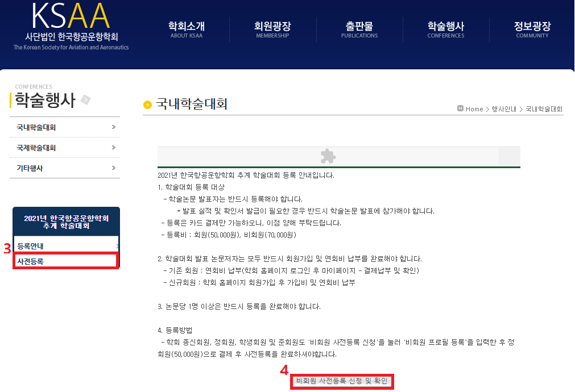Click the missing-plugin puzzle piece icon
575x392 pixels.
click(x=328, y=156)
